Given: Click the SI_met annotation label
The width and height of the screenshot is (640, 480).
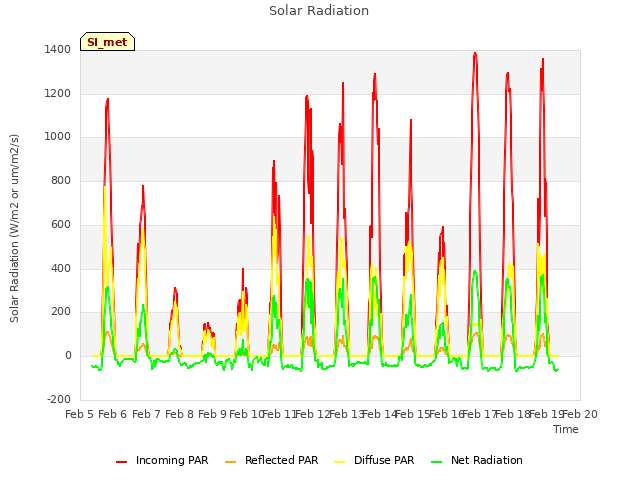Looking at the screenshot, I should pos(107,42).
